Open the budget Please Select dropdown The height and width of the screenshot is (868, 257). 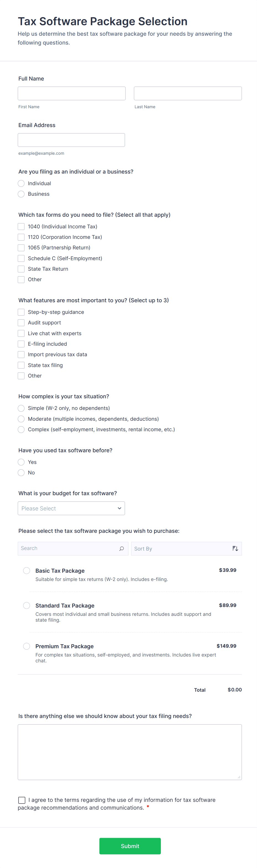(71, 508)
